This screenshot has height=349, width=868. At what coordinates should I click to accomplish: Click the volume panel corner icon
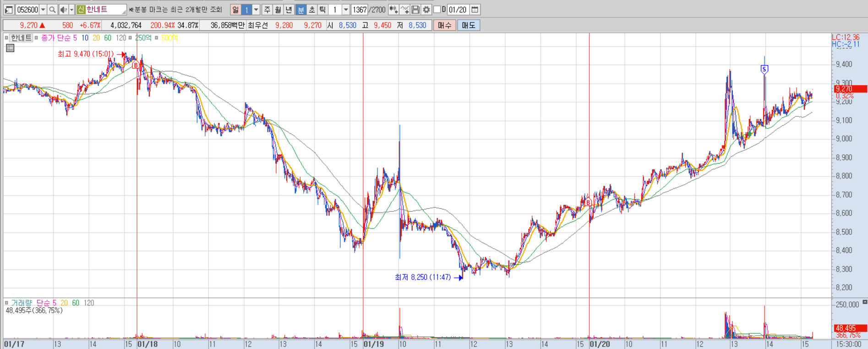click(x=864, y=302)
